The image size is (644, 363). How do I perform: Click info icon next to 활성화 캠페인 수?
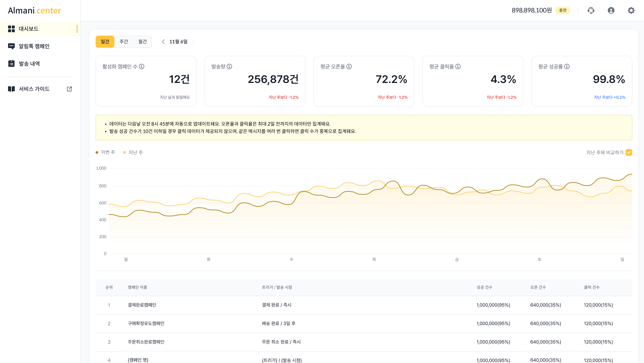click(x=142, y=66)
